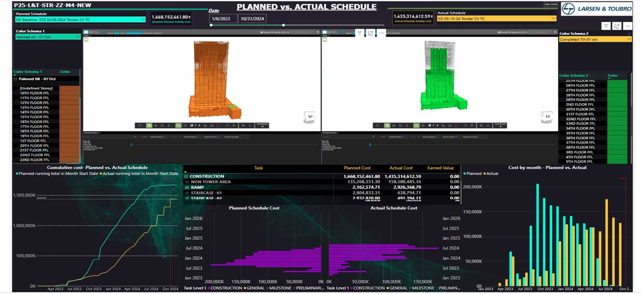The image size is (644, 294).
Task: Click focus mode icon above Color Schema 2
Action: tap(617, 26)
